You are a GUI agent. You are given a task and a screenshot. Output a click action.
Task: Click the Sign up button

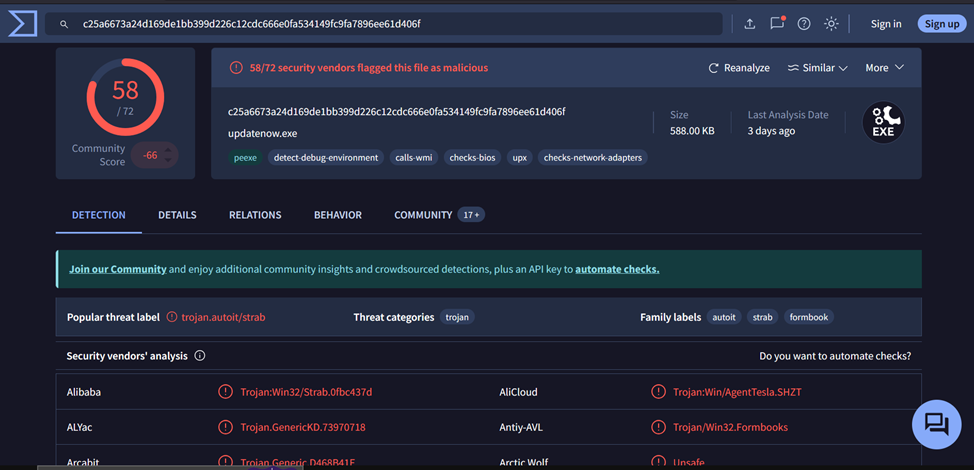[942, 24]
